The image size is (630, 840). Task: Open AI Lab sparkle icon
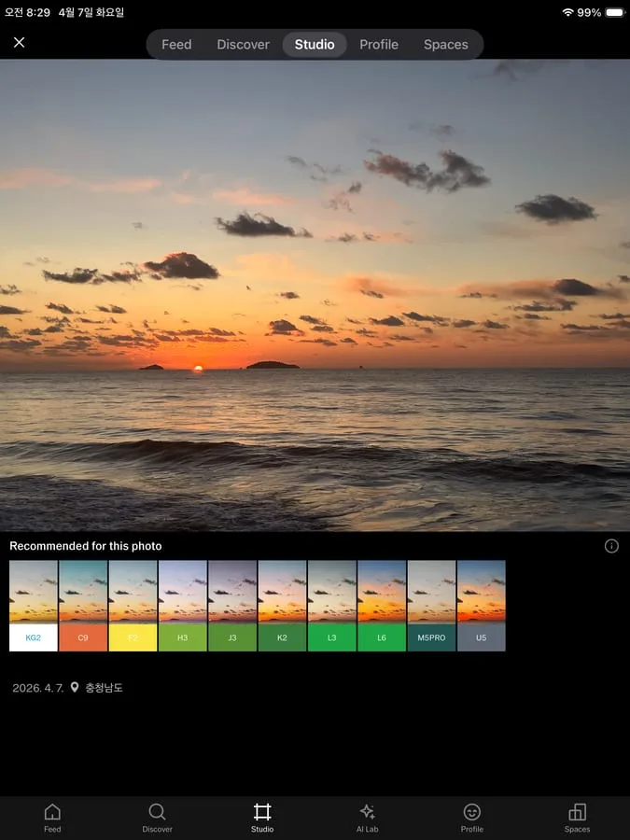367,812
